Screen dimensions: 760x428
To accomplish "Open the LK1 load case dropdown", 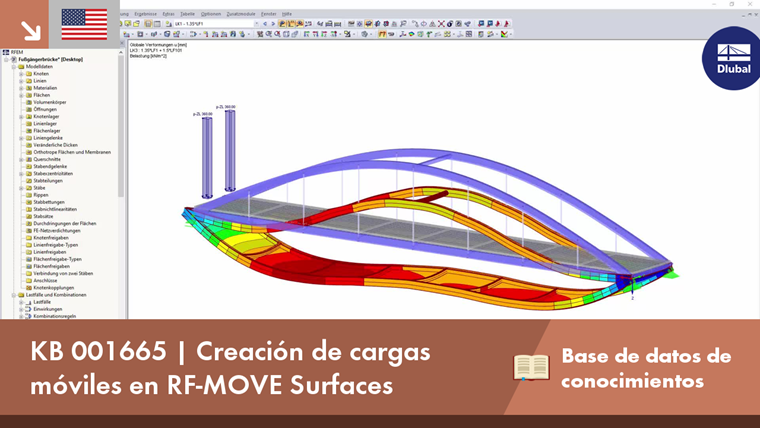I will point(256,24).
